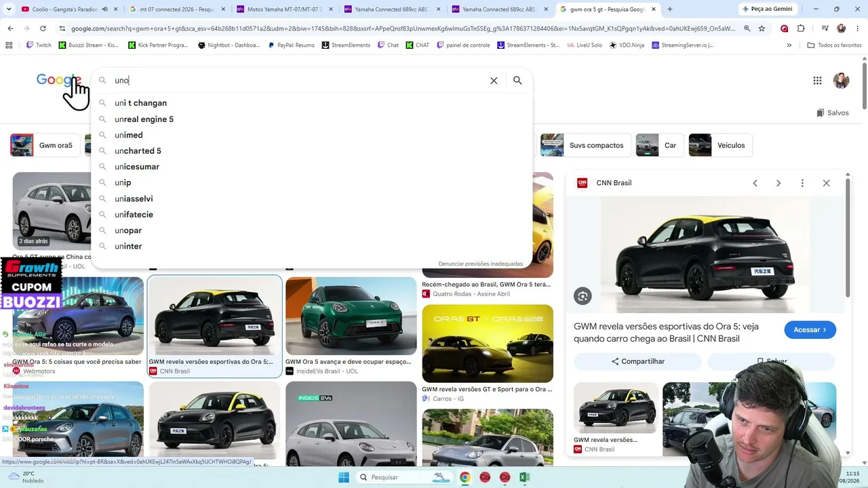Click the taskbar Pesquisar search box
The height and width of the screenshot is (488, 868).
click(x=405, y=477)
